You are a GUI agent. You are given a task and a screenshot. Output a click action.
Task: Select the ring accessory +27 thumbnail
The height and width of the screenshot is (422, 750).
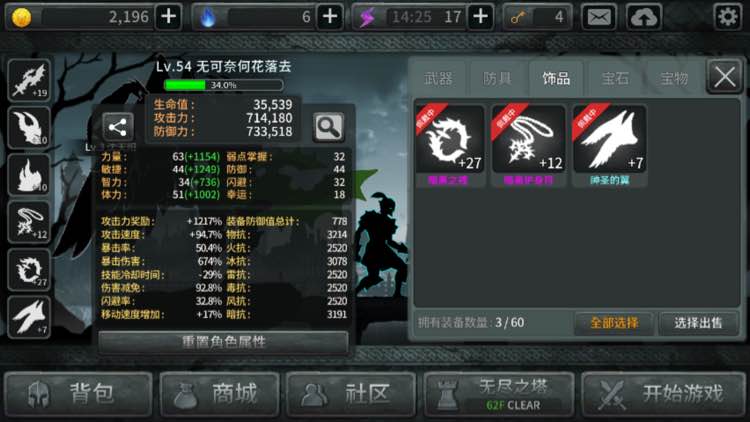[x=450, y=139]
